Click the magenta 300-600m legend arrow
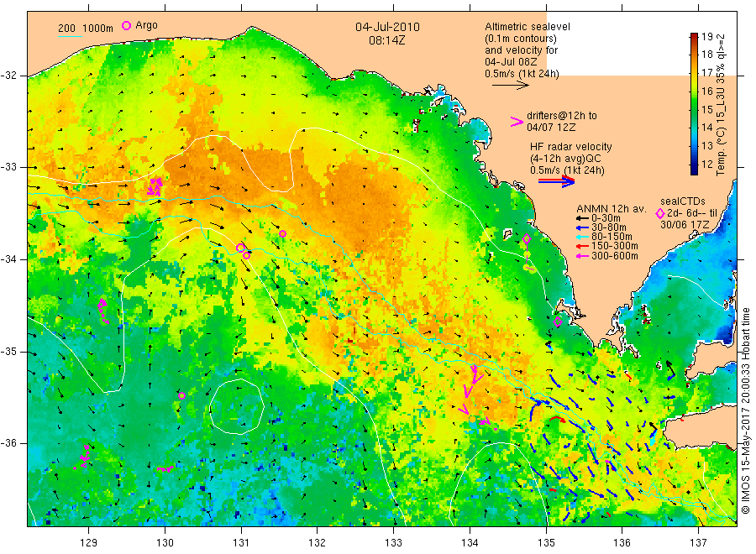This screenshot has width=756, height=554. tap(583, 256)
